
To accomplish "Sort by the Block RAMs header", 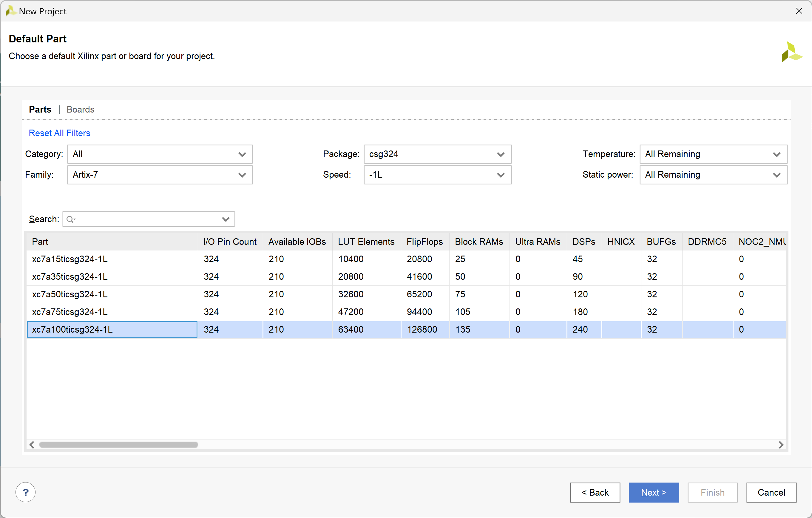I will 479,242.
